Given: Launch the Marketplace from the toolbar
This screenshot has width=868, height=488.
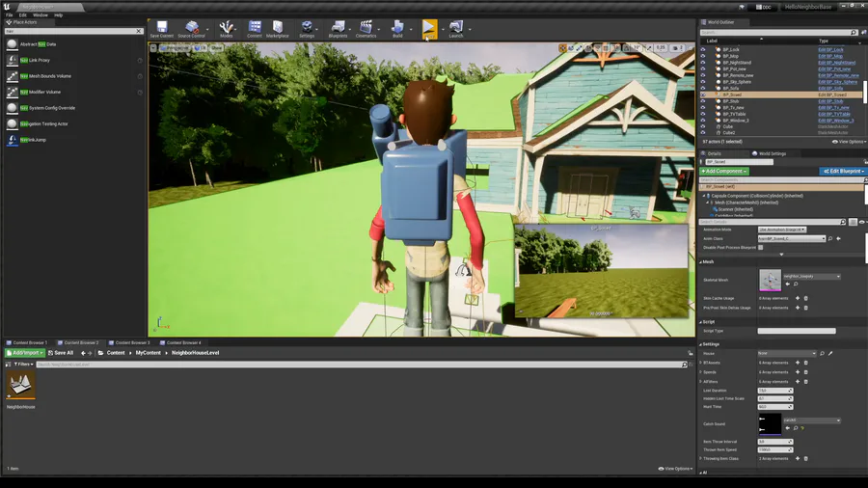Looking at the screenshot, I should point(278,29).
